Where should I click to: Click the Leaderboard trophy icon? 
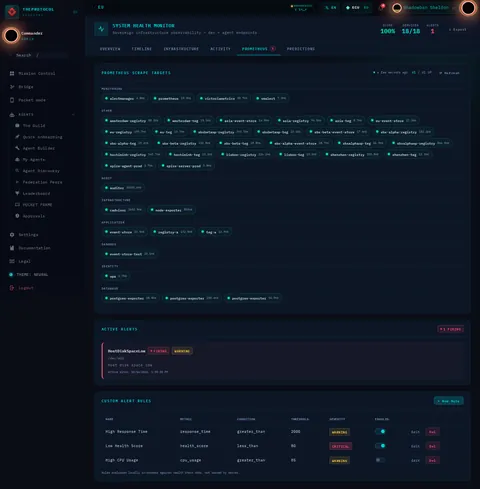pyautogui.click(x=17, y=193)
